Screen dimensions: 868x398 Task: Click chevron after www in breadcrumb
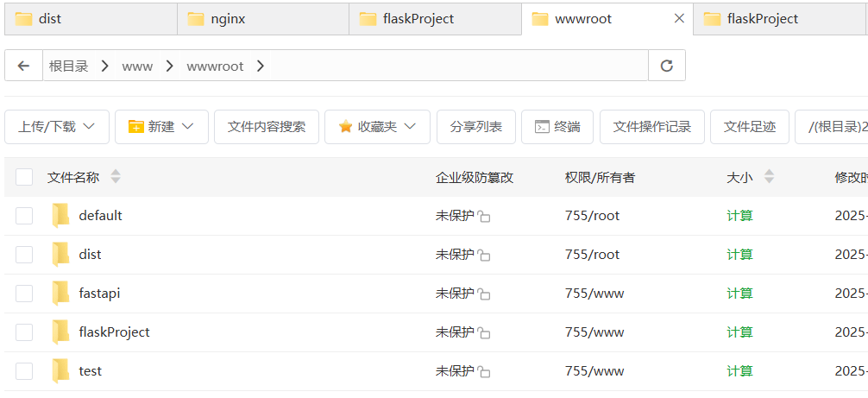pos(169,66)
